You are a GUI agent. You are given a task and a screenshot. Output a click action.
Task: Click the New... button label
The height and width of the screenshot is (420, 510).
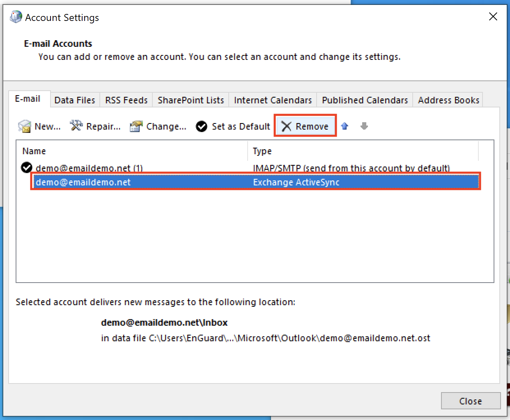(x=48, y=126)
